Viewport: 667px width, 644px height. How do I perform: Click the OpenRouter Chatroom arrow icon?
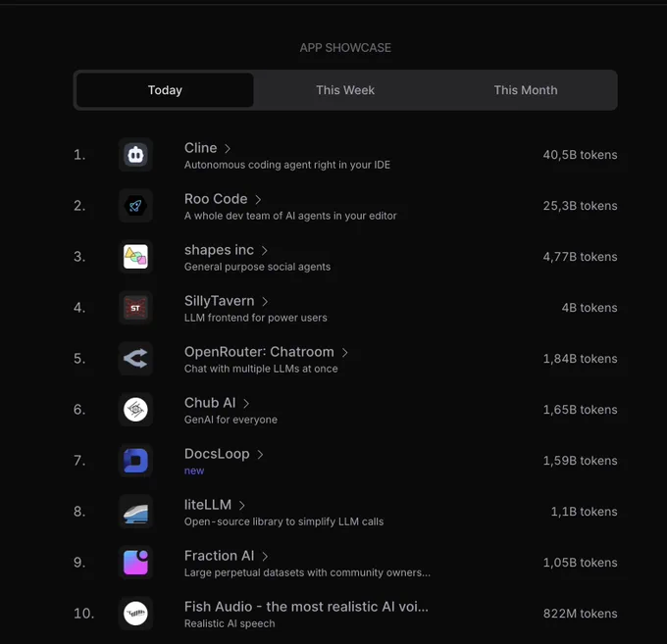135,359
